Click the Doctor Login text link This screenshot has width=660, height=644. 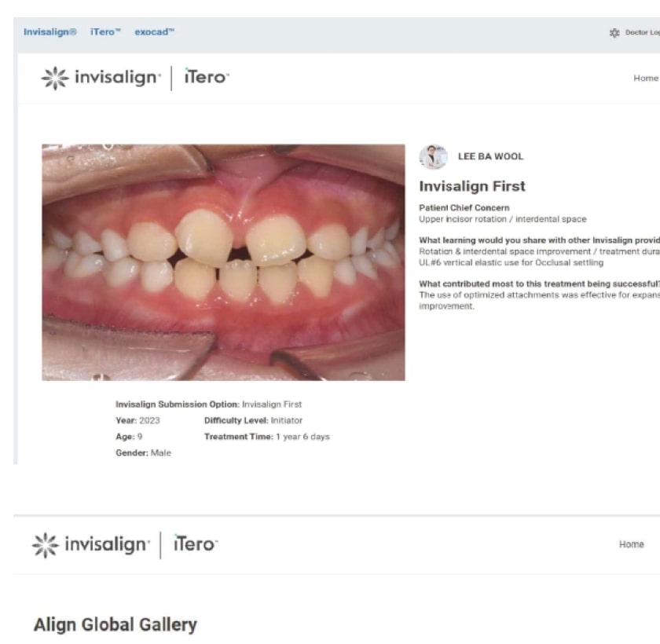pyautogui.click(x=642, y=33)
